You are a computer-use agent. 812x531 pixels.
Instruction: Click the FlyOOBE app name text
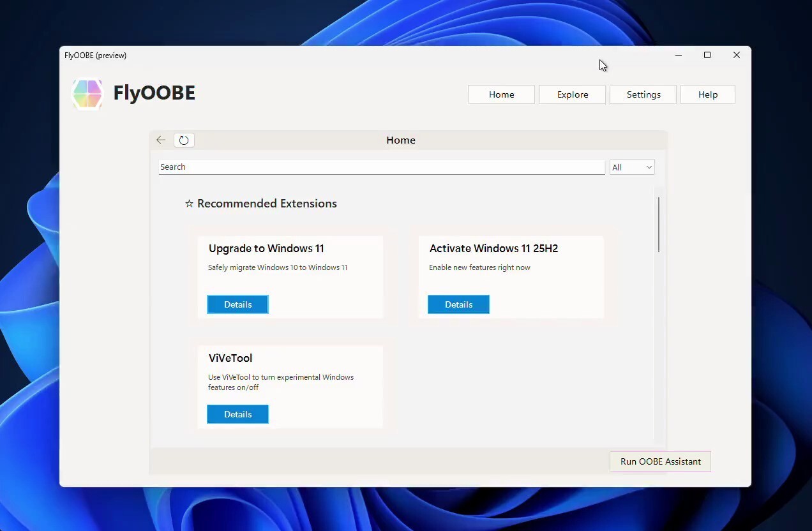(154, 93)
